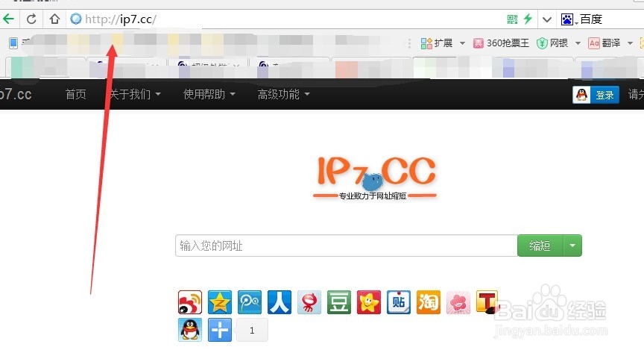This screenshot has width=644, height=353.
Task: Open the 360抢票王 toolbar button
Action: click(x=501, y=43)
